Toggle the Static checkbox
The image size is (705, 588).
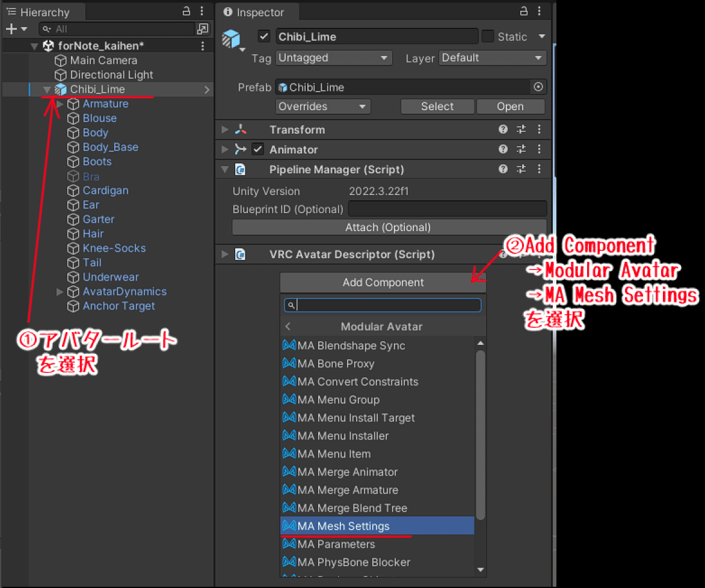point(488,37)
